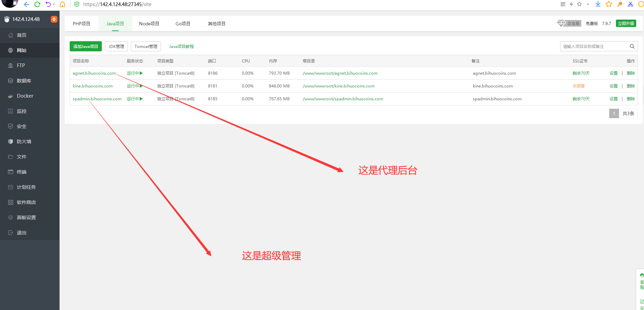Click the orange favorites star icon
Image resolution: width=644 pixels, height=310 pixels.
[609, 4]
